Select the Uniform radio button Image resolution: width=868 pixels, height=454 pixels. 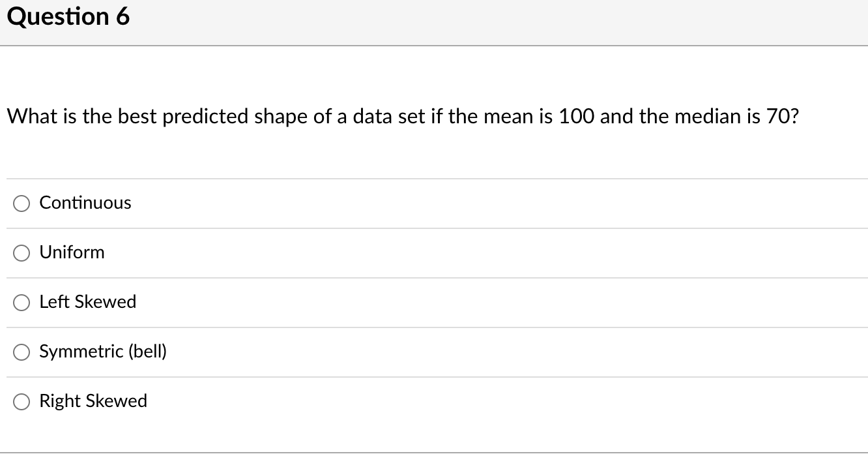pos(21,252)
